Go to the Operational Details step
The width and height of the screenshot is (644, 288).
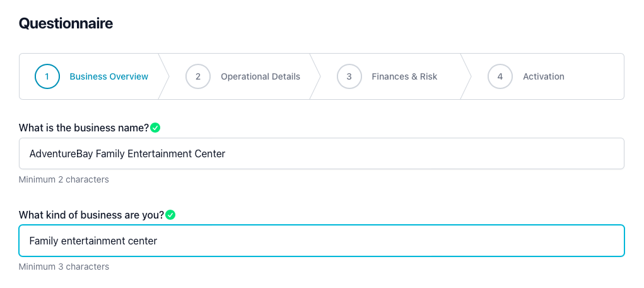(260, 76)
